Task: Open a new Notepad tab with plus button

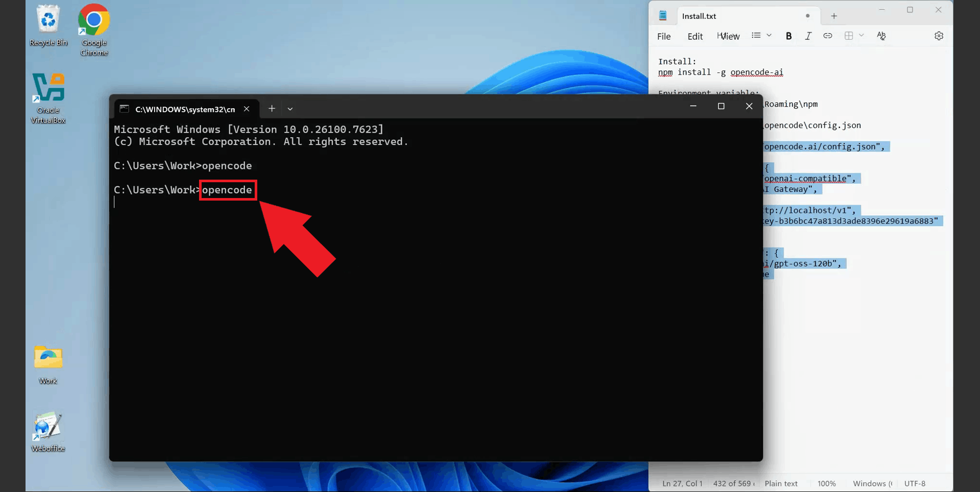Action: [834, 16]
